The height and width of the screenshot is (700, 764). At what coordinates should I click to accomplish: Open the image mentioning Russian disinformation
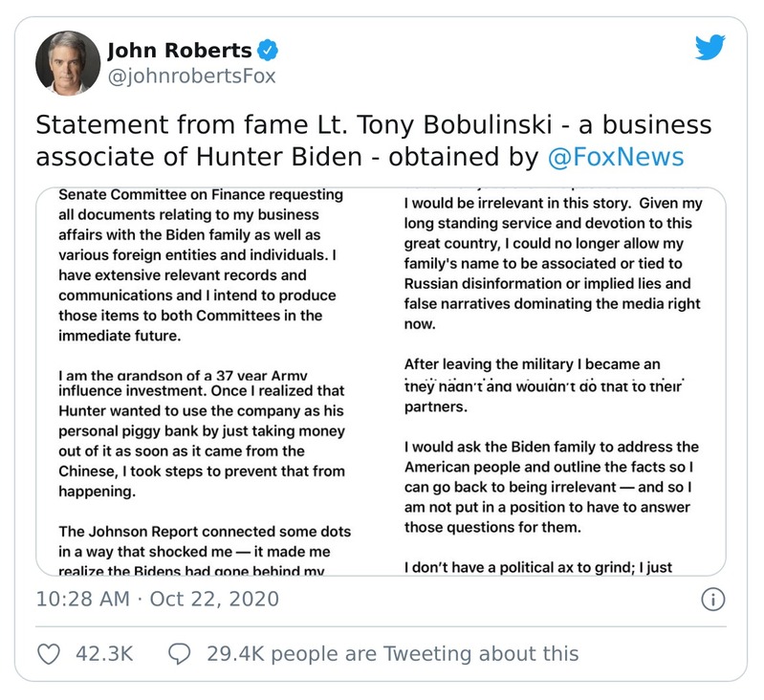point(552,277)
